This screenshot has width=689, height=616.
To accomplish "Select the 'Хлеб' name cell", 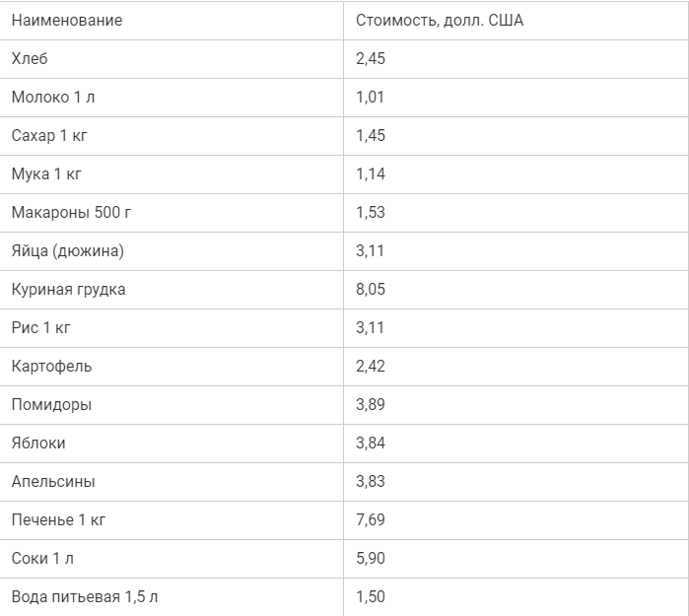I will 172,59.
